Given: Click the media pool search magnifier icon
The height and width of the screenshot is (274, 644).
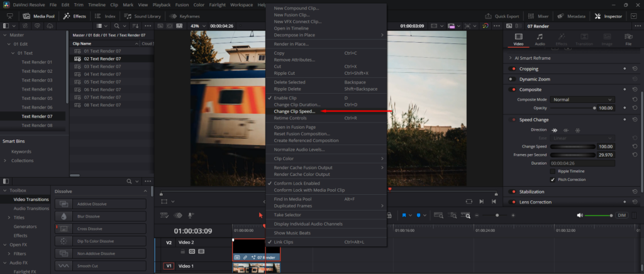Looking at the screenshot, I should [116, 26].
